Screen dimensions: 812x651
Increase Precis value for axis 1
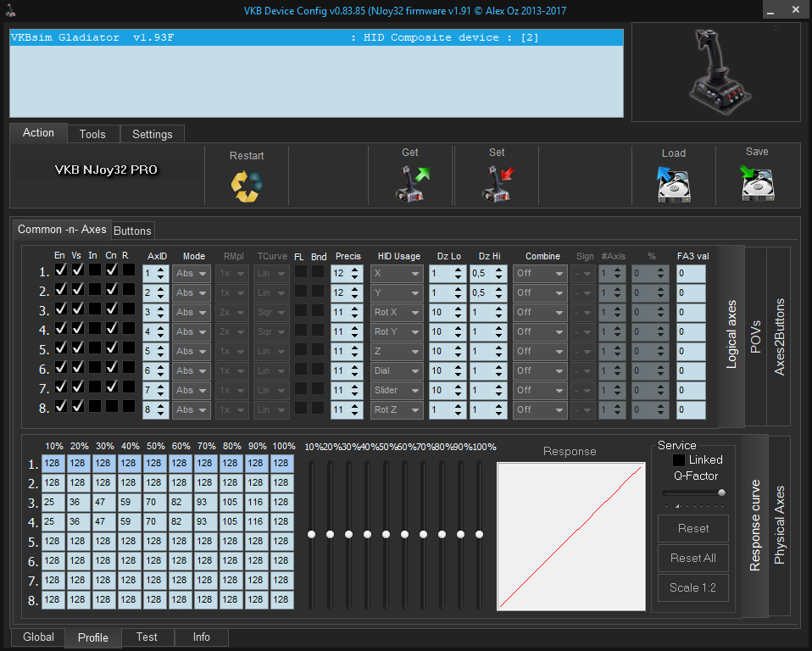tap(356, 270)
